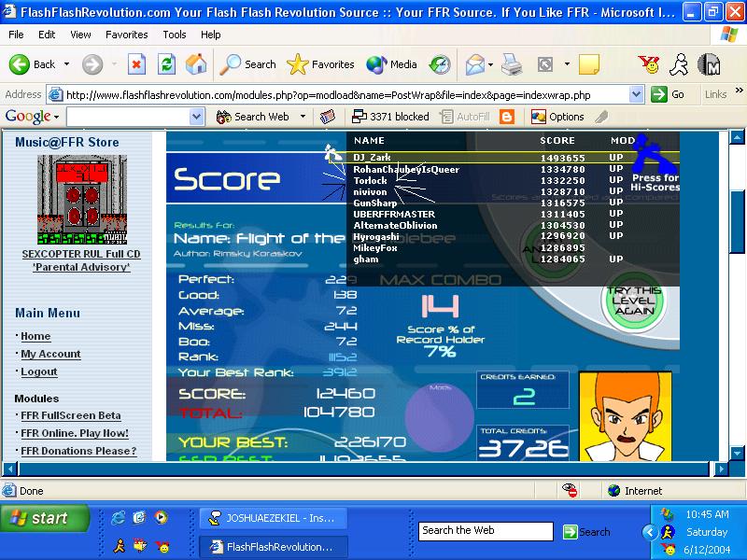Screen dimensions: 747x560
Task: Open Google toolbar Options
Action: (x=557, y=117)
